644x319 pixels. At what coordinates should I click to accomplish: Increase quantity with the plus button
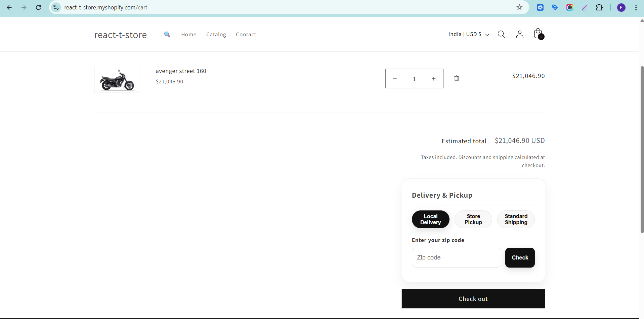click(434, 79)
